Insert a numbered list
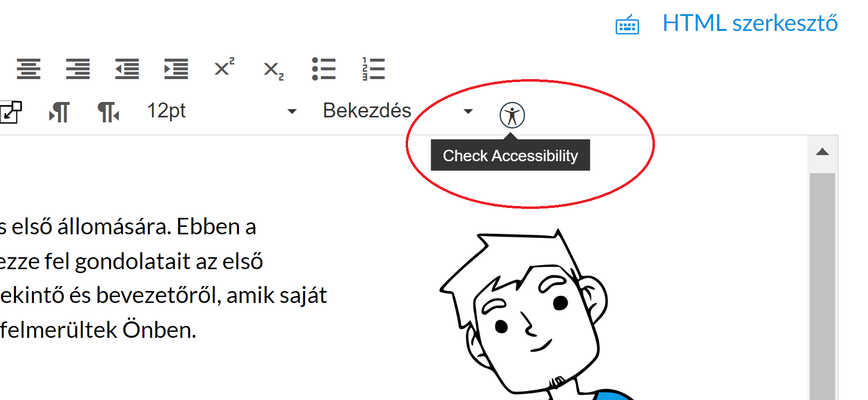The height and width of the screenshot is (400, 868). [373, 69]
